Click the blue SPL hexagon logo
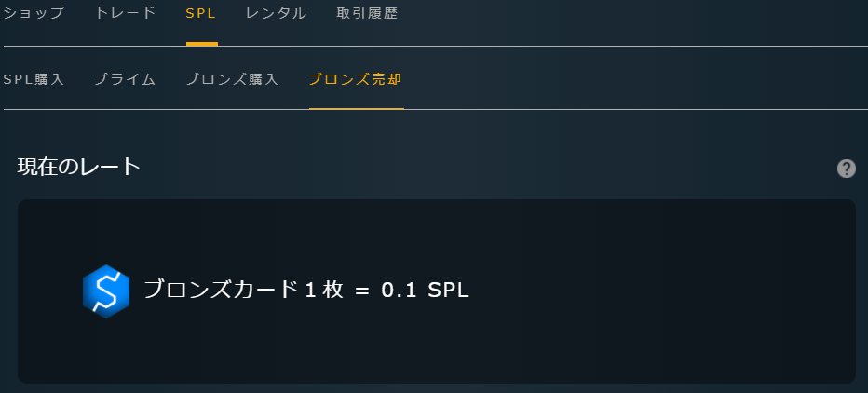Image resolution: width=868 pixels, height=393 pixels. coord(106,291)
